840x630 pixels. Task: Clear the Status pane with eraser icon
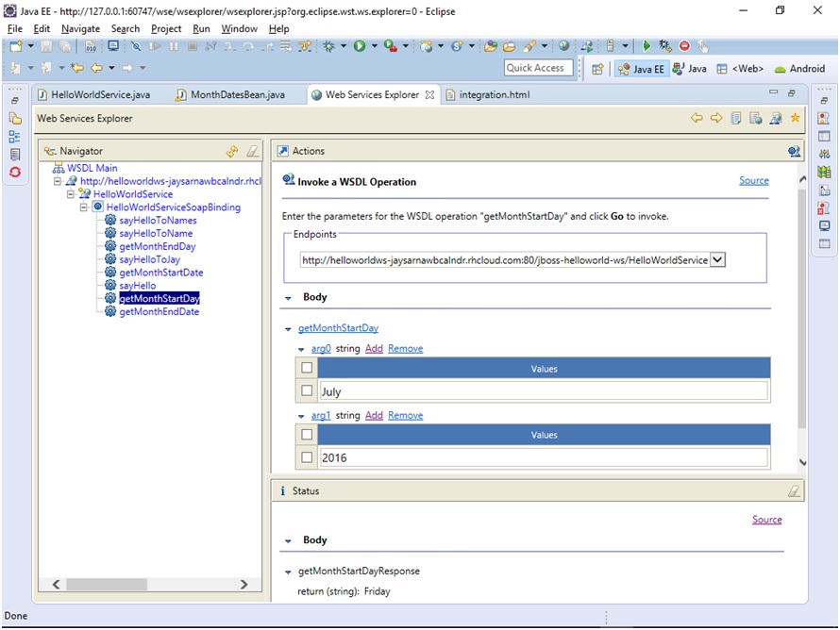[x=794, y=490]
